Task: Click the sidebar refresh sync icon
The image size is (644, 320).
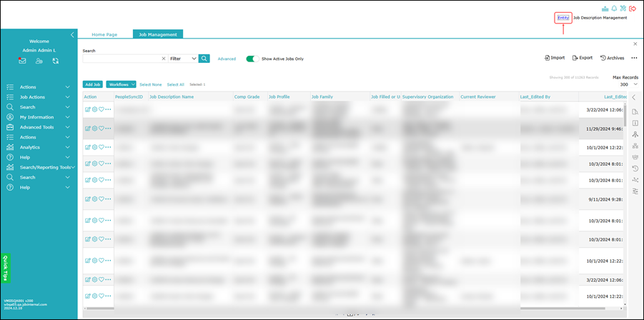Action: [x=56, y=61]
